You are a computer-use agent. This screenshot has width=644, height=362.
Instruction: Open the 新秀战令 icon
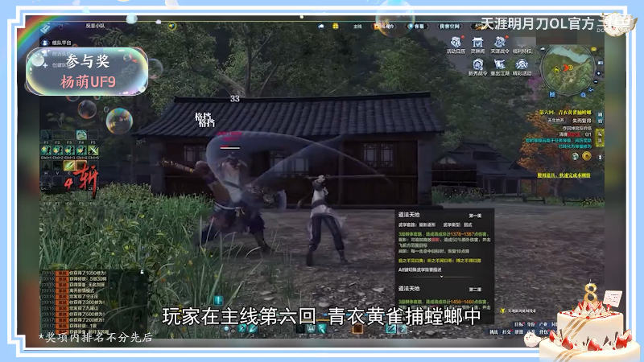[x=477, y=67]
